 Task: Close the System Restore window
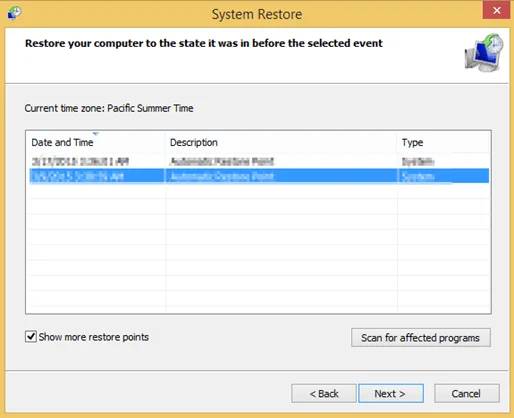tap(496, 10)
